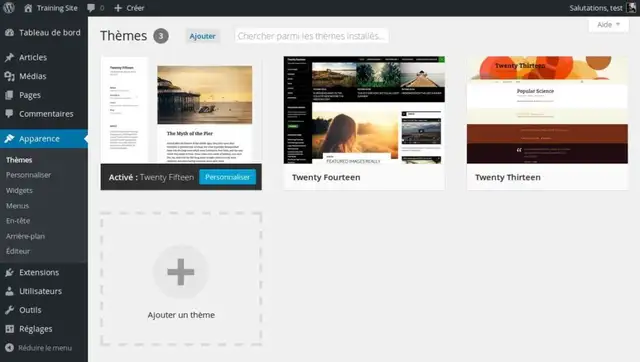Click the large plus icon to add theme

[x=181, y=272]
